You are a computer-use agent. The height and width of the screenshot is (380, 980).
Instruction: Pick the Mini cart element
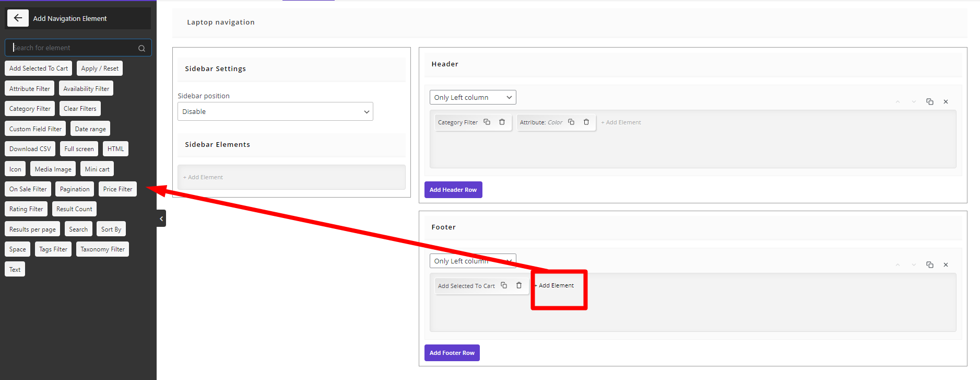coord(97,169)
